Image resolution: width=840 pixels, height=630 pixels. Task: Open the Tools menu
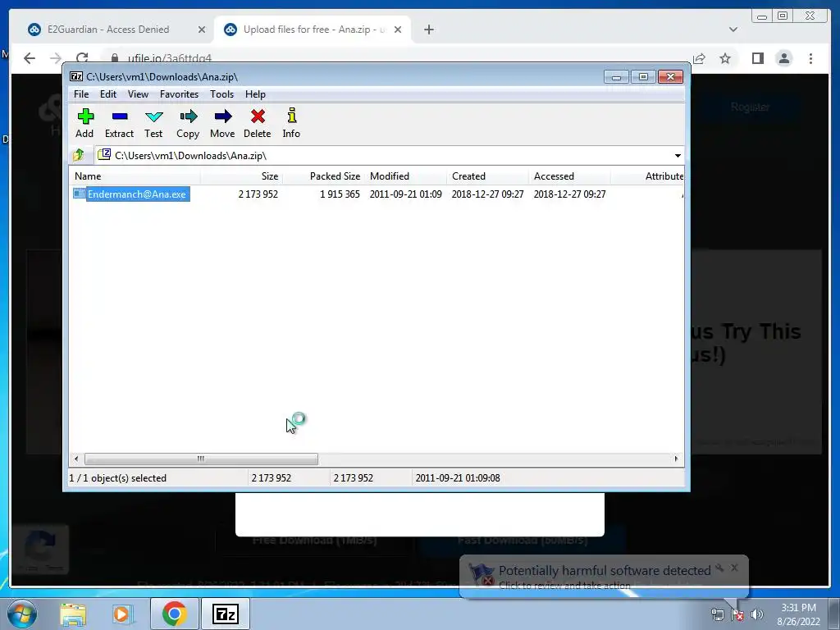221,94
